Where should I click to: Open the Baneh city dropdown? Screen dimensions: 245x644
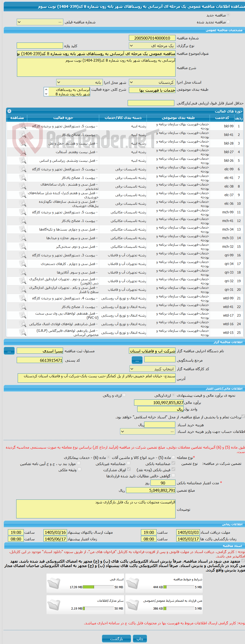(80, 82)
